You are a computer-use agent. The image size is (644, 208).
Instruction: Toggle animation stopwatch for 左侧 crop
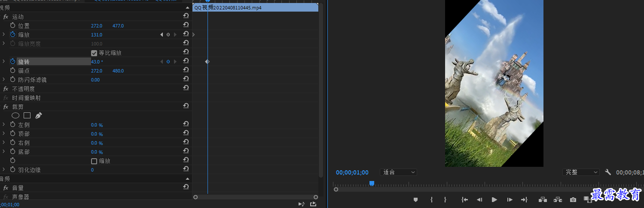(12, 124)
